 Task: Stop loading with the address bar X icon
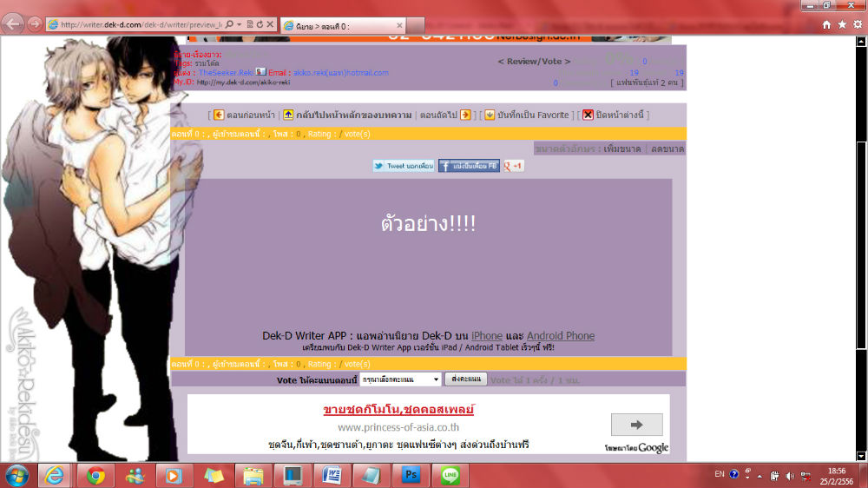click(x=270, y=24)
